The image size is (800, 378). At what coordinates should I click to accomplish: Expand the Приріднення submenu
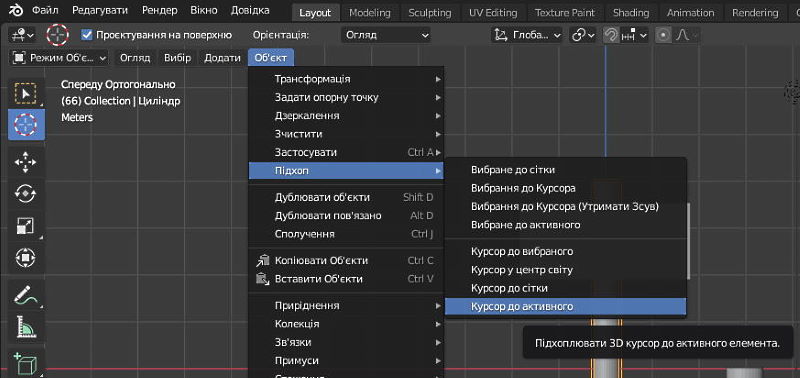(346, 306)
